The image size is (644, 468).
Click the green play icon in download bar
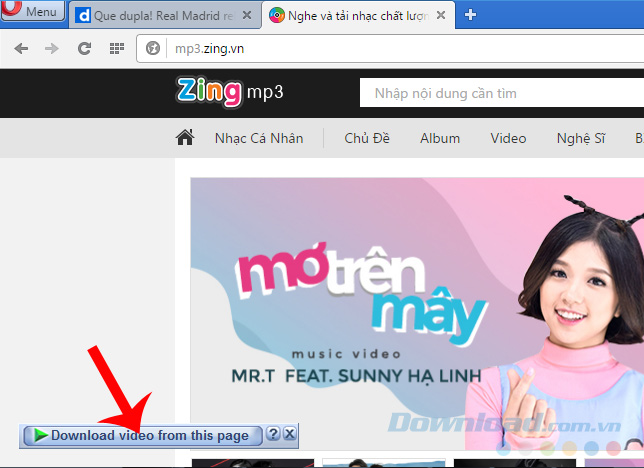coord(41,435)
